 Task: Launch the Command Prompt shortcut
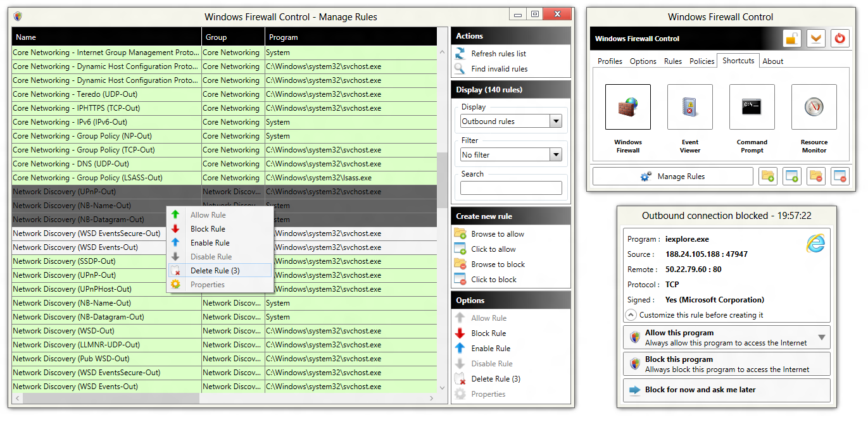click(752, 107)
